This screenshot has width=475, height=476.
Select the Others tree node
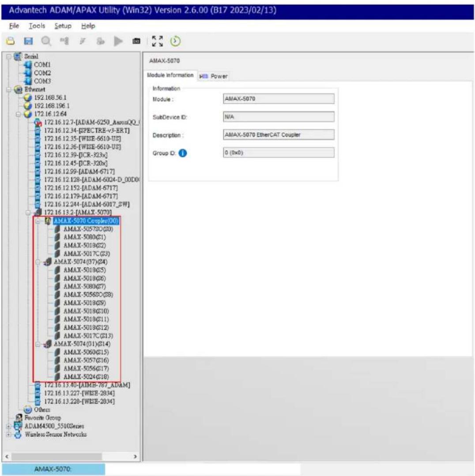(42, 409)
